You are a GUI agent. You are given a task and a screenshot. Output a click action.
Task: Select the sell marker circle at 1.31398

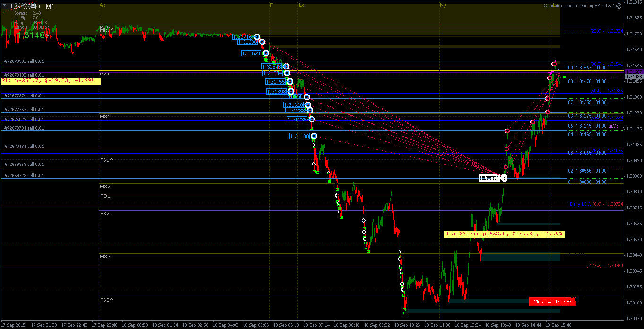291,91
